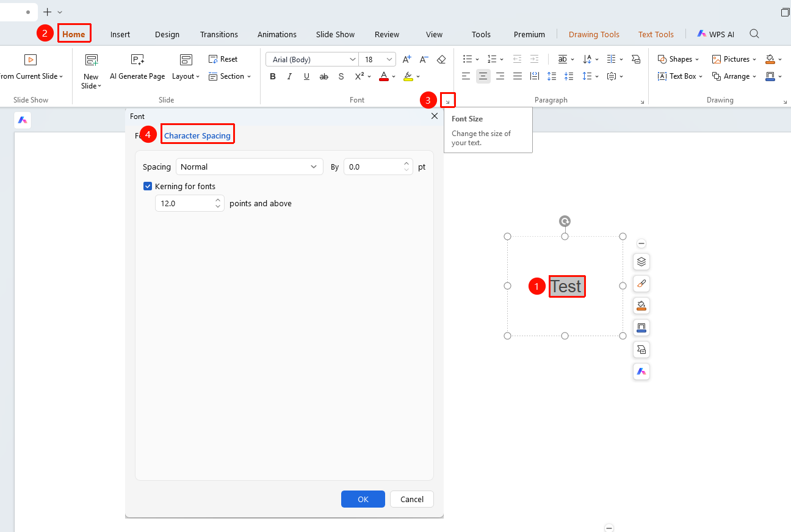Open font color red A swatch
Viewport: 791px width, 532px height.
384,76
